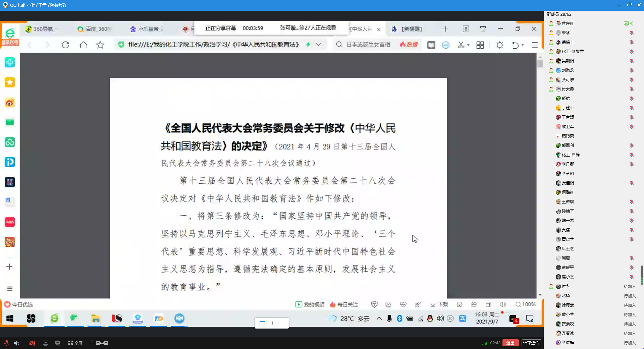644x349 pixels.
Task: Toggle the call speaker sound
Action: click(x=17, y=343)
